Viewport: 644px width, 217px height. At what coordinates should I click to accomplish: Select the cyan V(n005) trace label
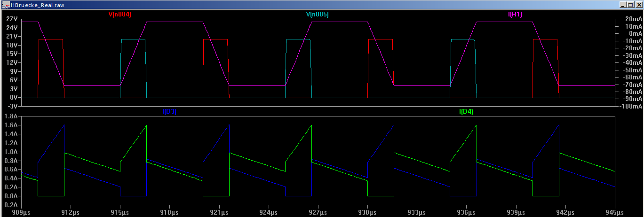coord(317,15)
